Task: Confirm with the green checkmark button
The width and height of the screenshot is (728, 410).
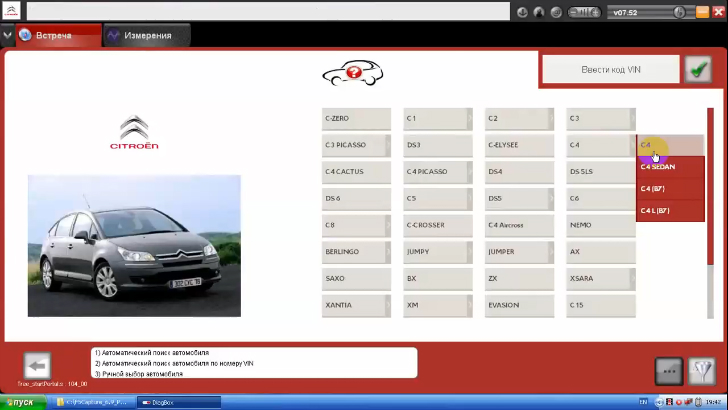Action: pyautogui.click(x=698, y=70)
